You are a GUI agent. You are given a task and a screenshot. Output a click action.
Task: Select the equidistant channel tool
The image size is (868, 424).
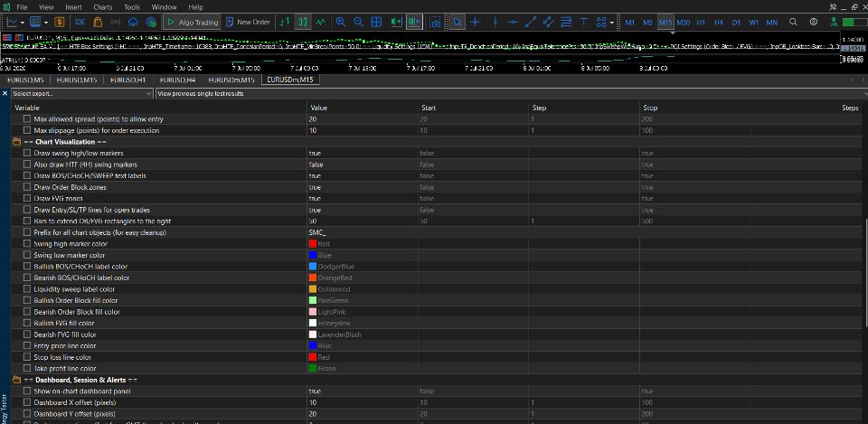coord(548,22)
